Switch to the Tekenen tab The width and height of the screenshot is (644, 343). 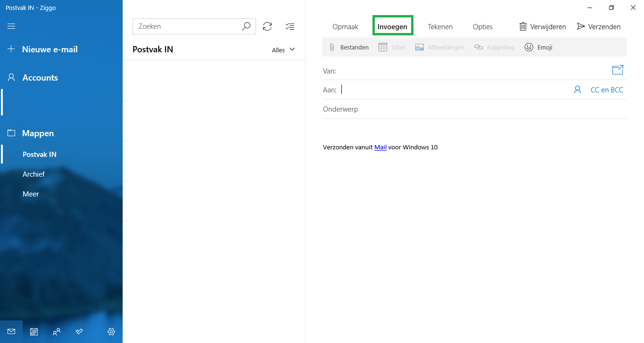click(x=440, y=27)
